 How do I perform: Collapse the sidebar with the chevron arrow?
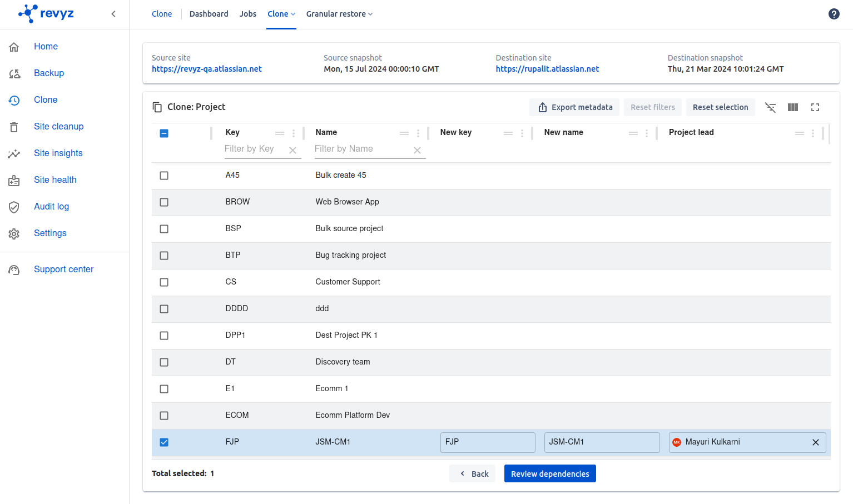pyautogui.click(x=113, y=14)
